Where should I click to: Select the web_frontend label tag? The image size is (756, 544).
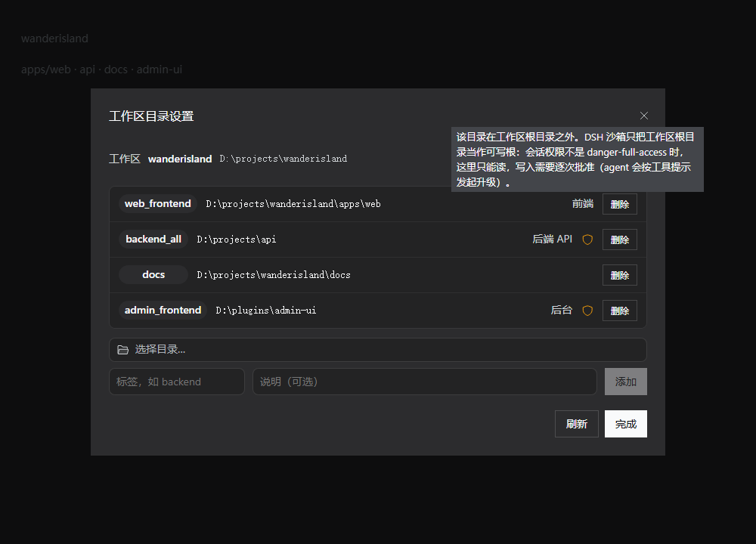[158, 204]
